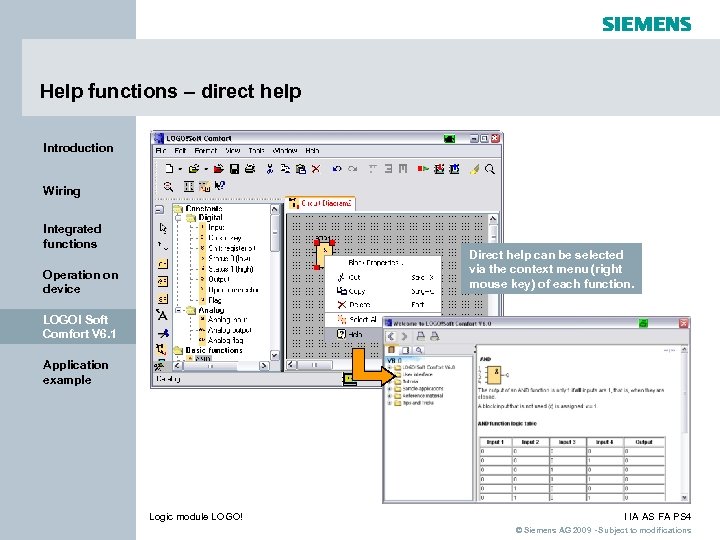
Task: Open the Contents tab in help window
Action: pos(391,349)
